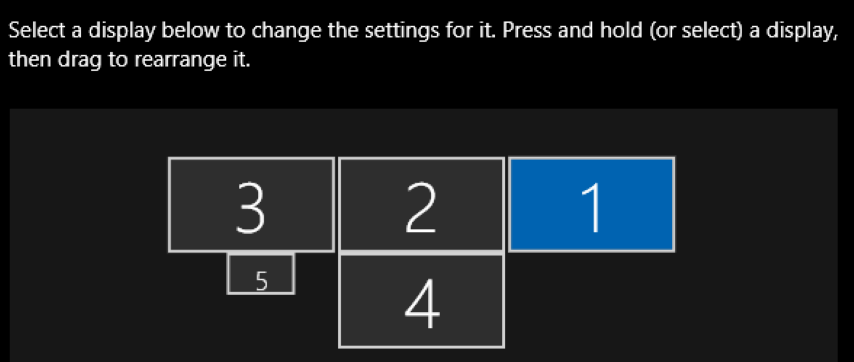Click the numeral 2 inside its monitor

(421, 207)
